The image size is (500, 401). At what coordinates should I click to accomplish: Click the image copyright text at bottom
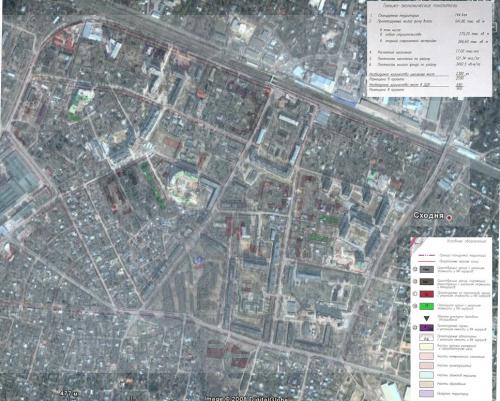point(246,398)
